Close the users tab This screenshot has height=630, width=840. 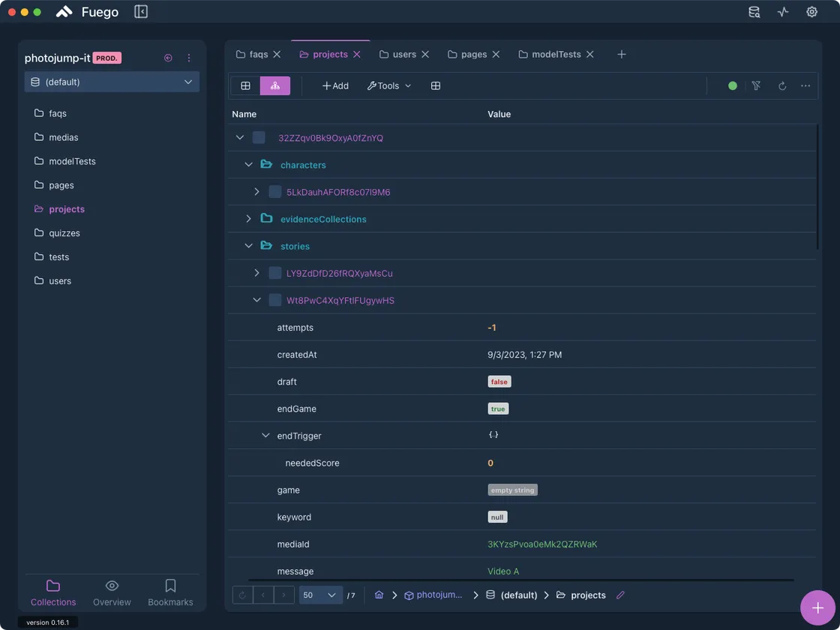click(425, 54)
